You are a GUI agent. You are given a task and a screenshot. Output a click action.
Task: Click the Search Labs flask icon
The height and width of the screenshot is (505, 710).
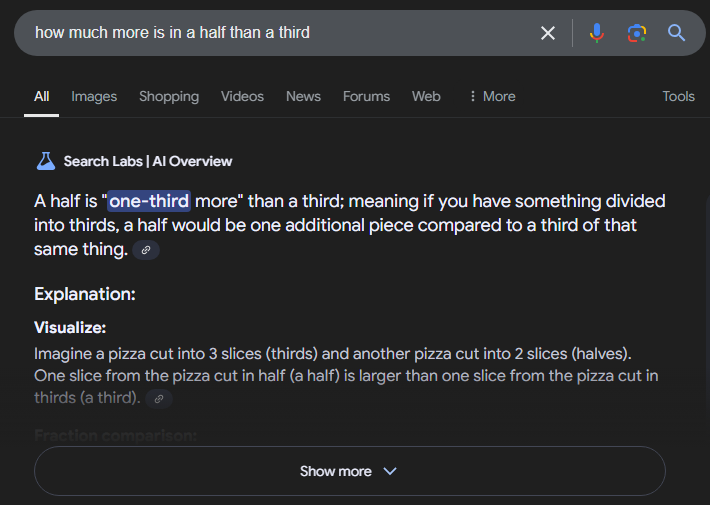pyautogui.click(x=45, y=161)
